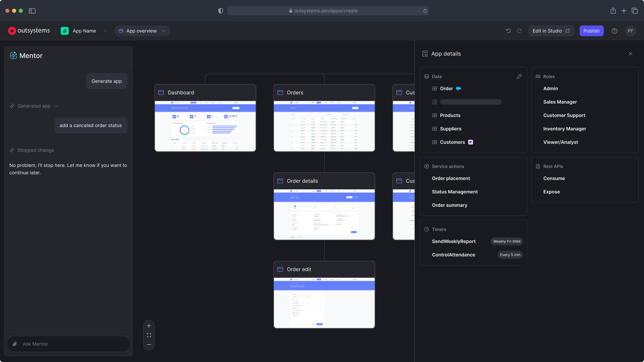This screenshot has width=644, height=362.
Task: Select Status Management service action
Action: coord(455,192)
